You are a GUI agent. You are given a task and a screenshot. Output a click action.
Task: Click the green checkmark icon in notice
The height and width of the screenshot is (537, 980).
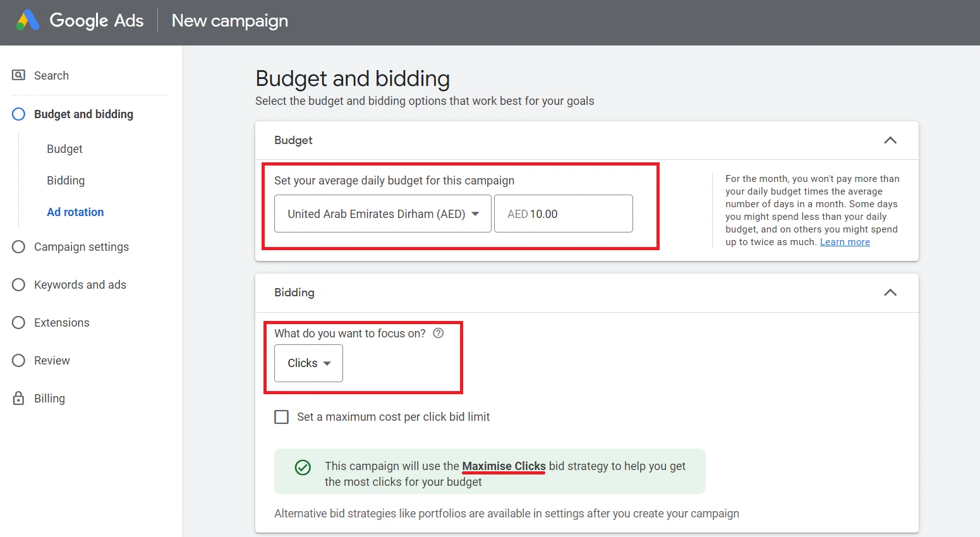(x=303, y=468)
